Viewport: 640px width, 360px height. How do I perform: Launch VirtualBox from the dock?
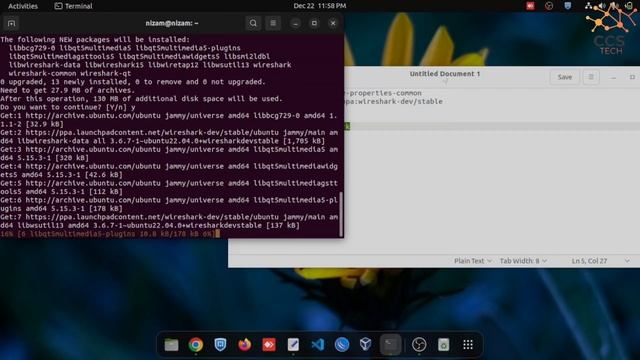click(x=366, y=345)
